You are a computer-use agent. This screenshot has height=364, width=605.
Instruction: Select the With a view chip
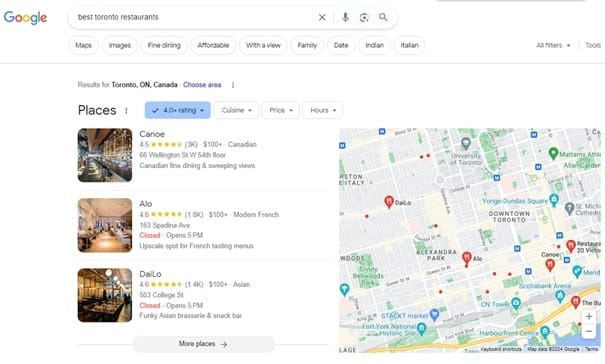click(x=263, y=46)
